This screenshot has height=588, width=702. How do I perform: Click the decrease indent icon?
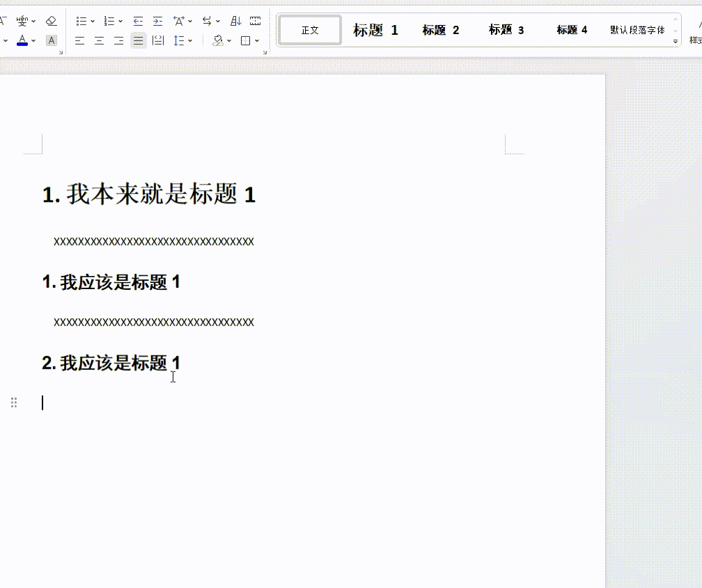pyautogui.click(x=138, y=20)
